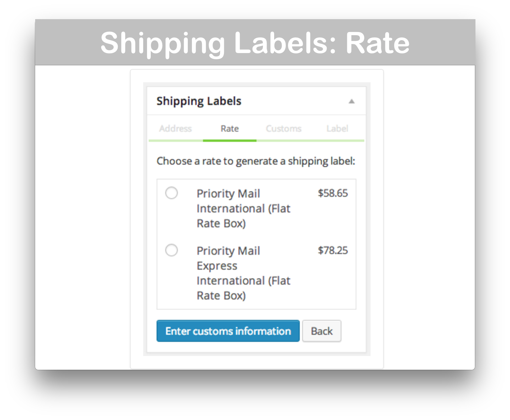The image size is (510, 420).
Task: Click the Shipping Labels panel header bar
Action: point(256,101)
